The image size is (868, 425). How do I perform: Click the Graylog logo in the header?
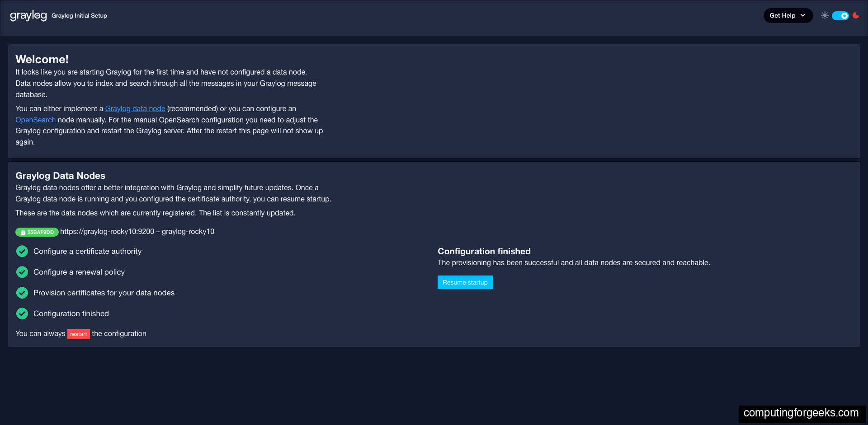[28, 15]
